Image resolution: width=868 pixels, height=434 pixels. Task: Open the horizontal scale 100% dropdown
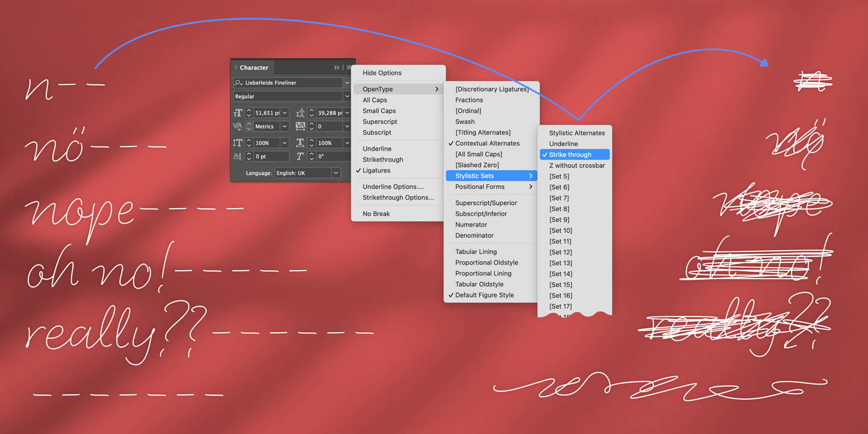(x=347, y=143)
